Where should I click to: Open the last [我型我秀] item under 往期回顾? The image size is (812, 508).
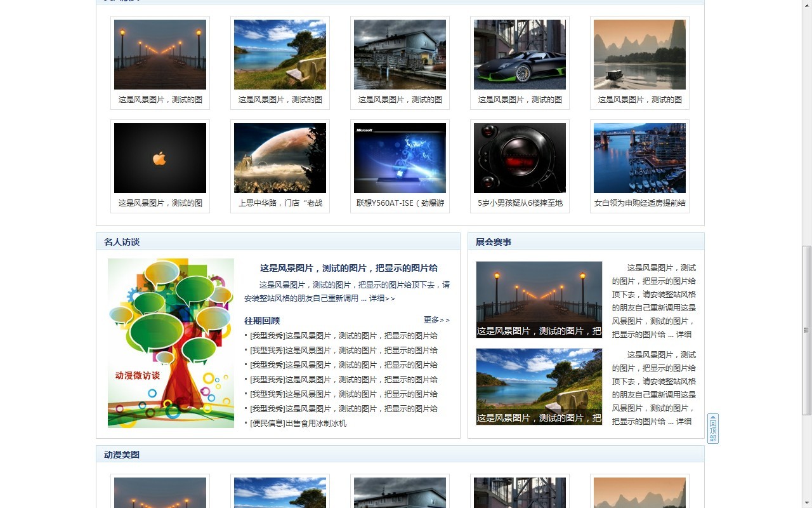pos(344,409)
